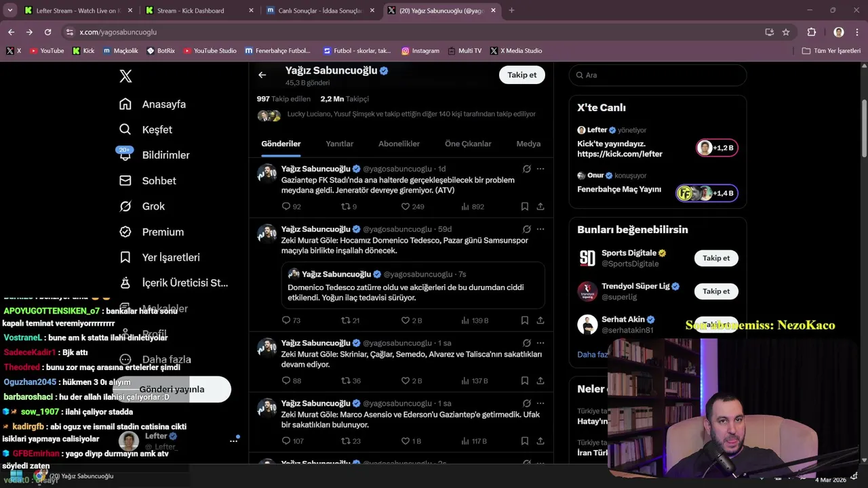Switch to Medya tab

[x=528, y=144]
